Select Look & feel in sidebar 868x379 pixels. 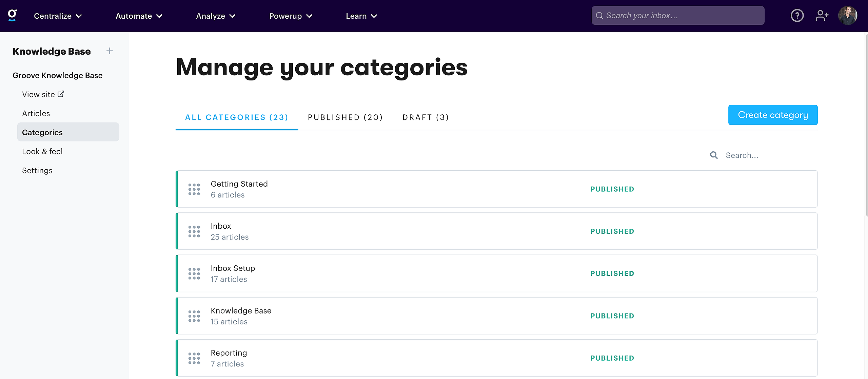pyautogui.click(x=42, y=151)
